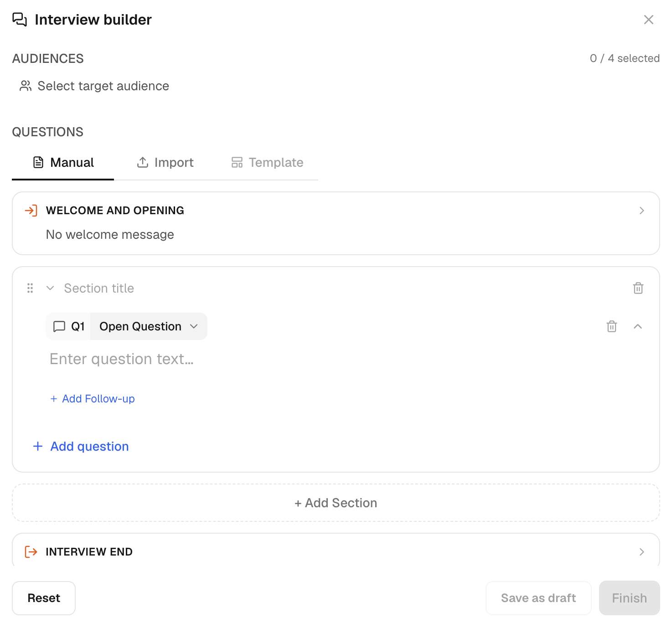Viewport: 672px width, 628px height.
Task: Click Save as draft button
Action: 538,598
